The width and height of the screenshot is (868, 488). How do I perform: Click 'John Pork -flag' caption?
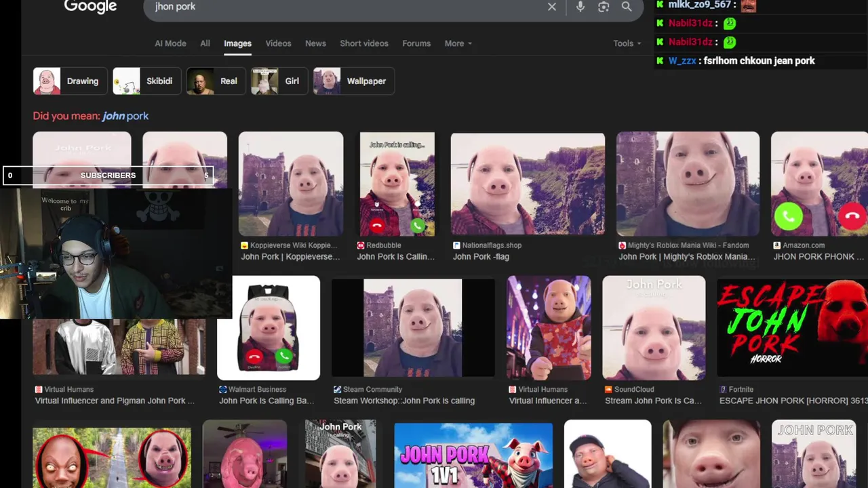click(x=481, y=257)
